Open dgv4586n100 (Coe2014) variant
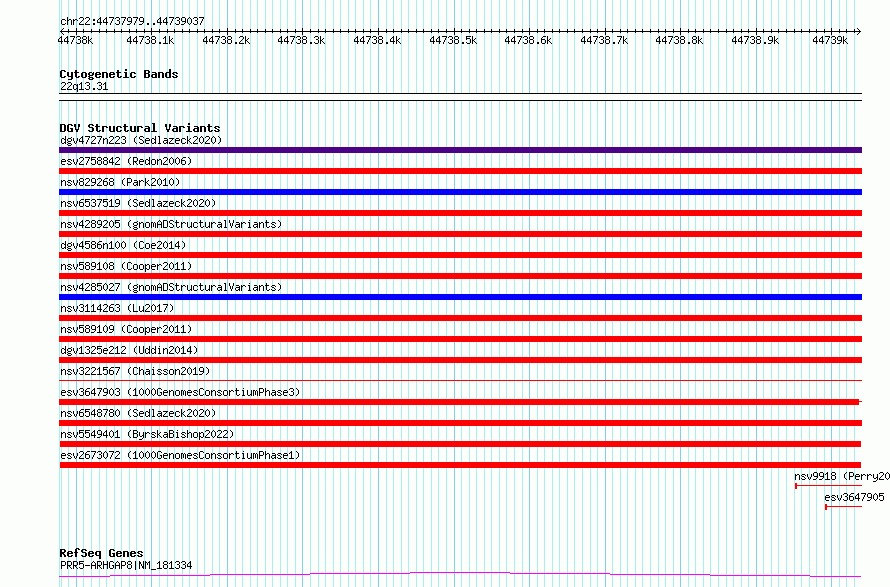The width and height of the screenshot is (890, 587). [123, 245]
